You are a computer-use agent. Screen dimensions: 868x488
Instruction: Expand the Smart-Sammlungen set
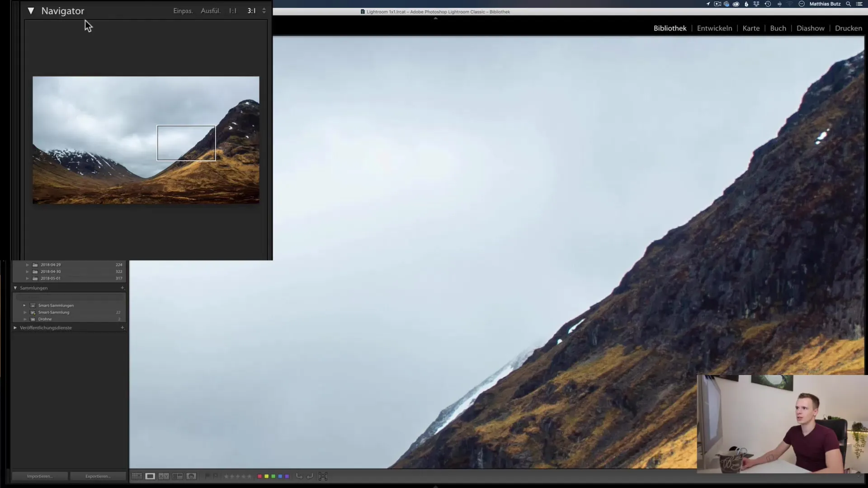pyautogui.click(x=24, y=305)
